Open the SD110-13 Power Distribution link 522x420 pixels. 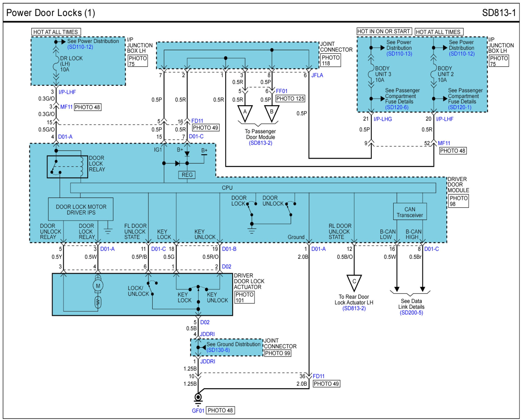pyautogui.click(x=399, y=54)
